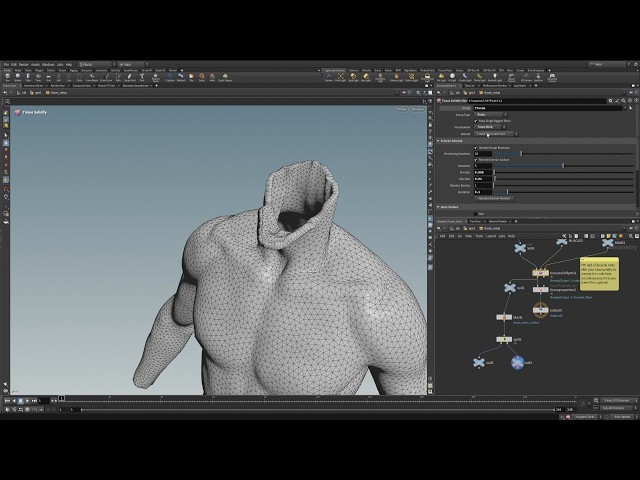
Task: Adjust the Smoothing Iterations slider
Action: 563,153
